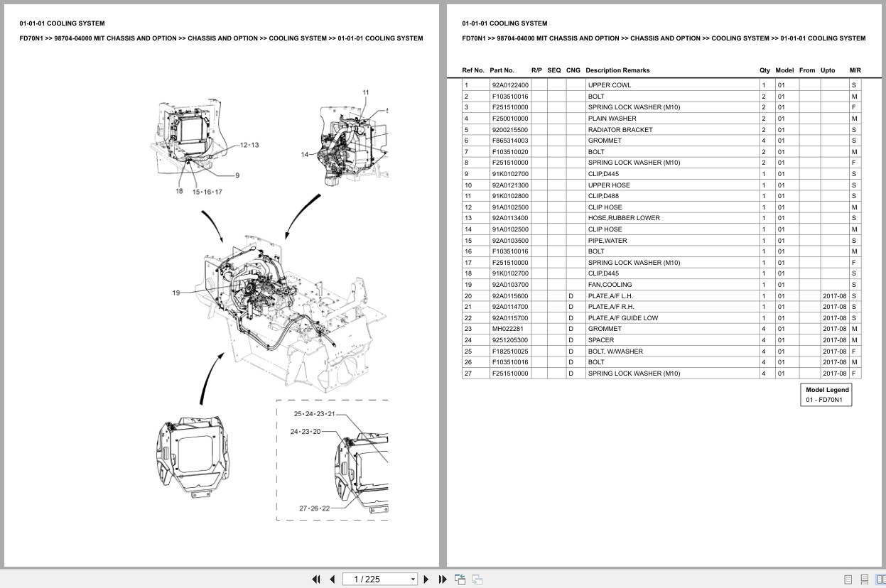Click the PLATE,A/F R.H. description
This screenshot has width=886, height=588.
pyautogui.click(x=611, y=307)
